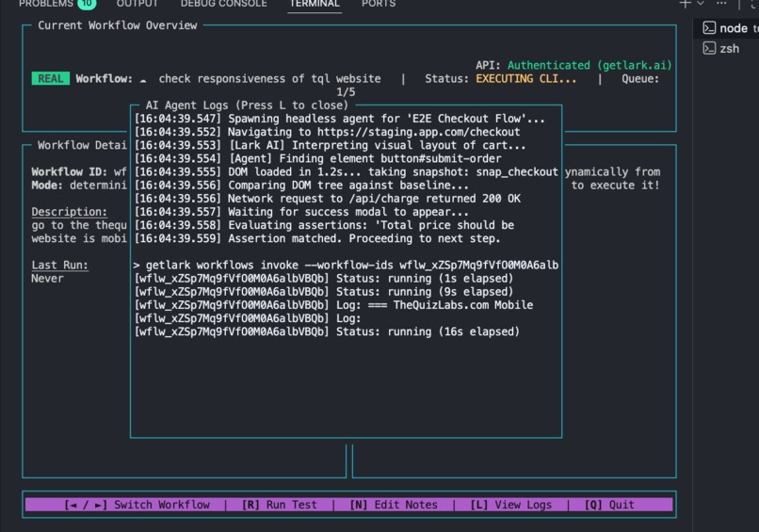
Task: Click Authenticated (getlark.ai) API status
Action: (589, 65)
